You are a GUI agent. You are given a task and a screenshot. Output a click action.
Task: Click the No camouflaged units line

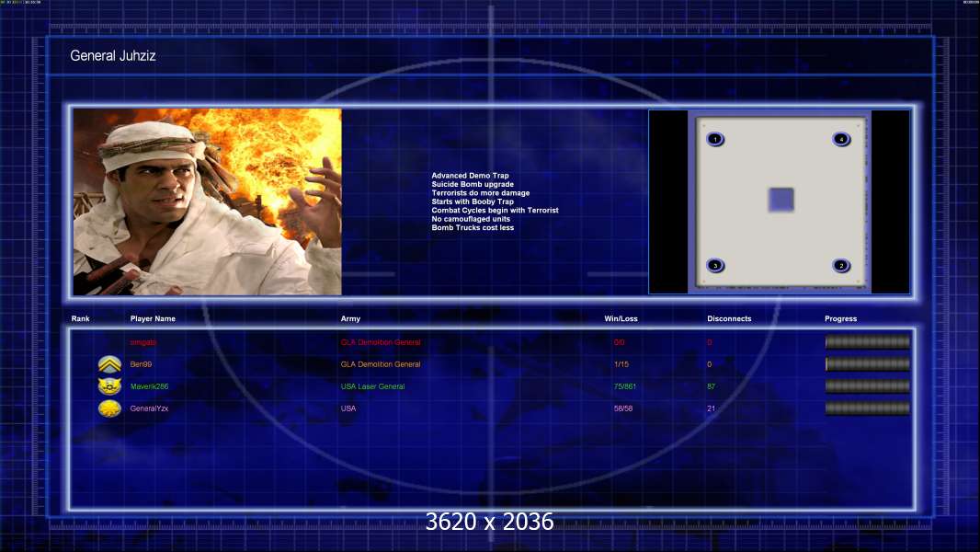tap(471, 220)
